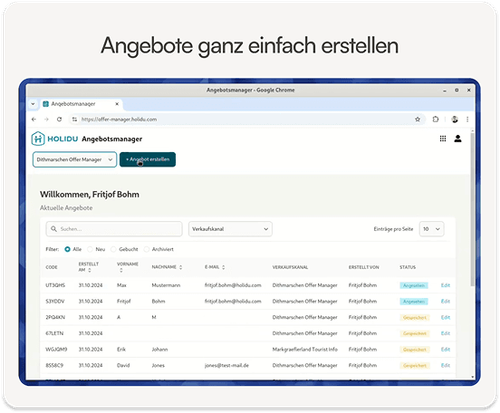Open the apps grid icon in Holidu header
The width and height of the screenshot is (500, 413).
coord(443,139)
